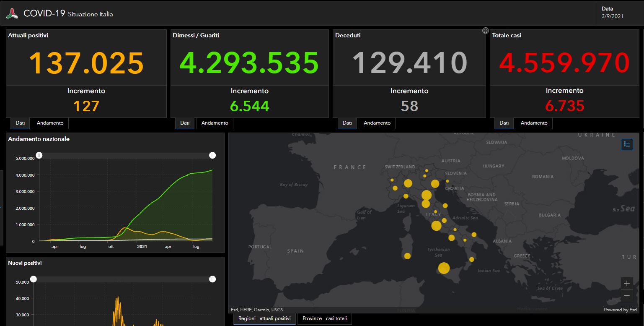Click the Esri, HERE, Garmin, USGS attribution
The height and width of the screenshot is (326, 644).
click(x=257, y=310)
